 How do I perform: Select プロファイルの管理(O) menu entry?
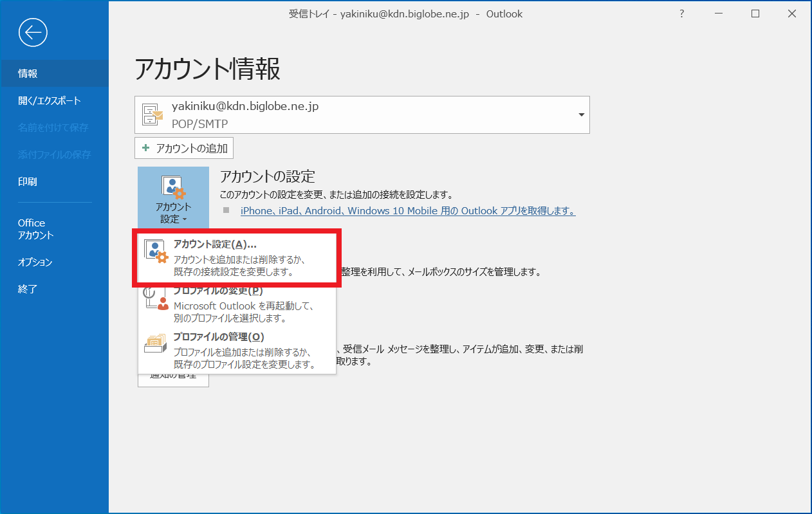(237, 351)
